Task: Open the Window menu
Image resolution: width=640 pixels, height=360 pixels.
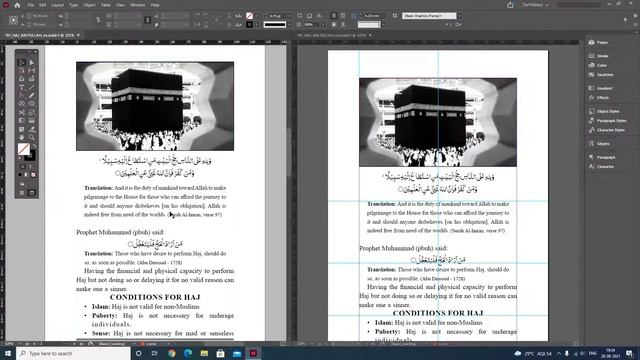Action: pos(138,5)
